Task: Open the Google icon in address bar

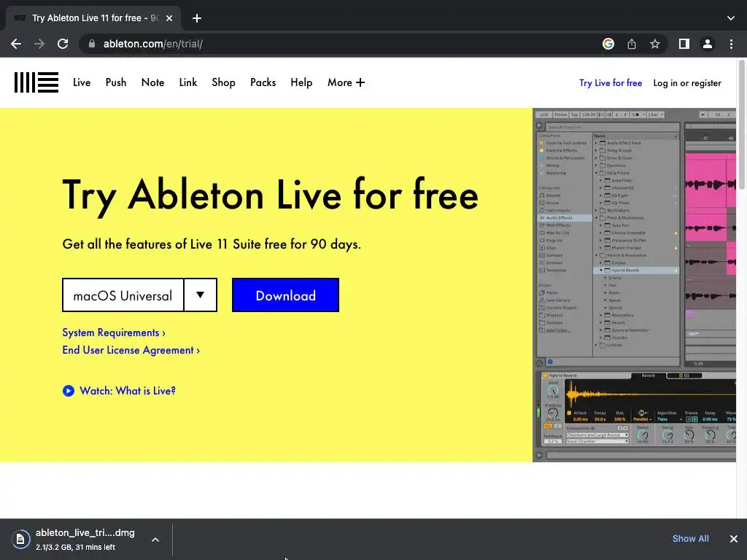Action: coord(608,44)
